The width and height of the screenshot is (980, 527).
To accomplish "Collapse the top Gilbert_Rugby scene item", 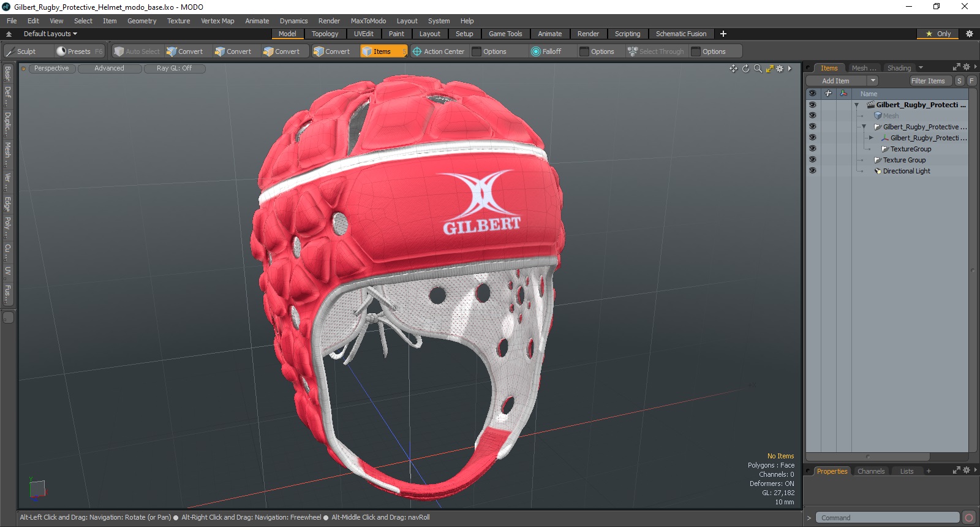I will click(856, 105).
